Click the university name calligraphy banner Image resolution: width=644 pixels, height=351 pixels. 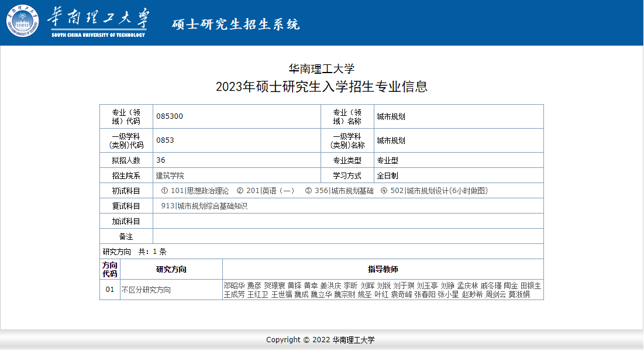click(x=99, y=23)
